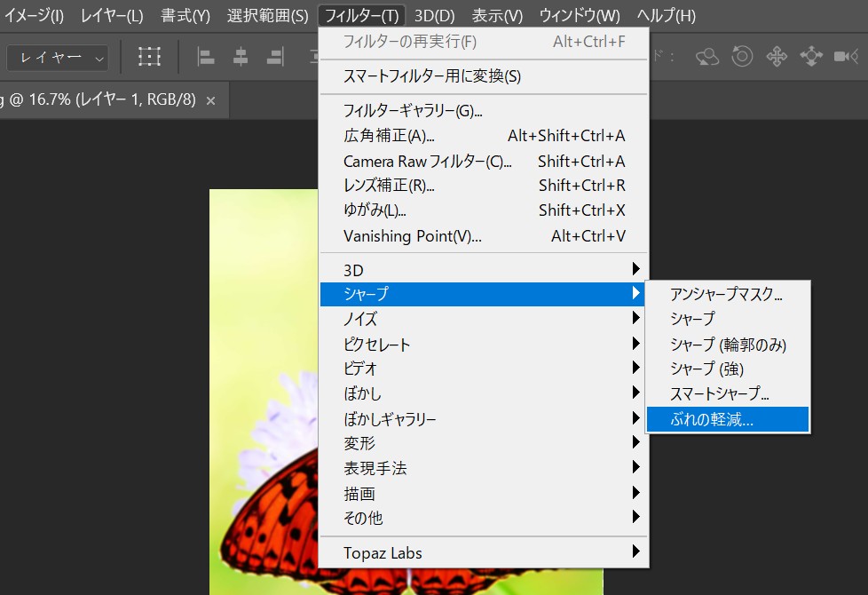Expand the ぼかしギャラリー submenu
Image resolution: width=868 pixels, height=595 pixels.
point(484,418)
